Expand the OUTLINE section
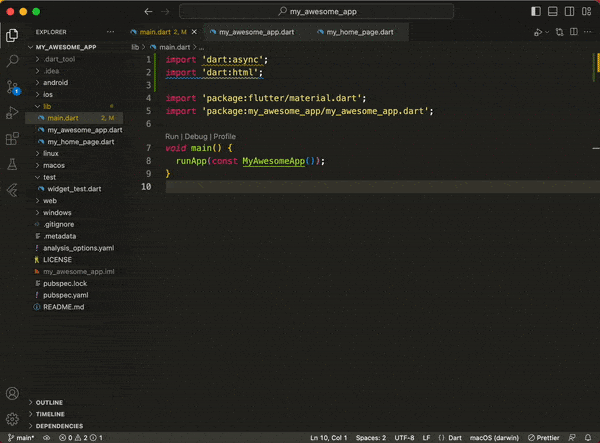The height and width of the screenshot is (443, 600). pyautogui.click(x=50, y=402)
